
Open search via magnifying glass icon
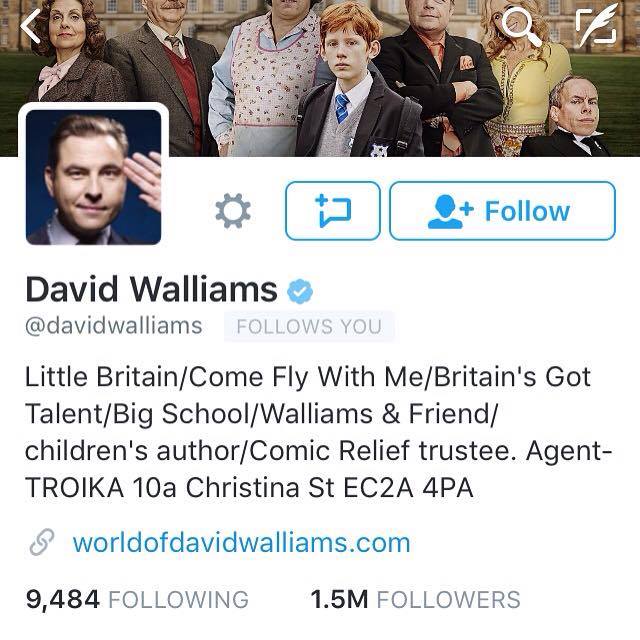[x=521, y=25]
